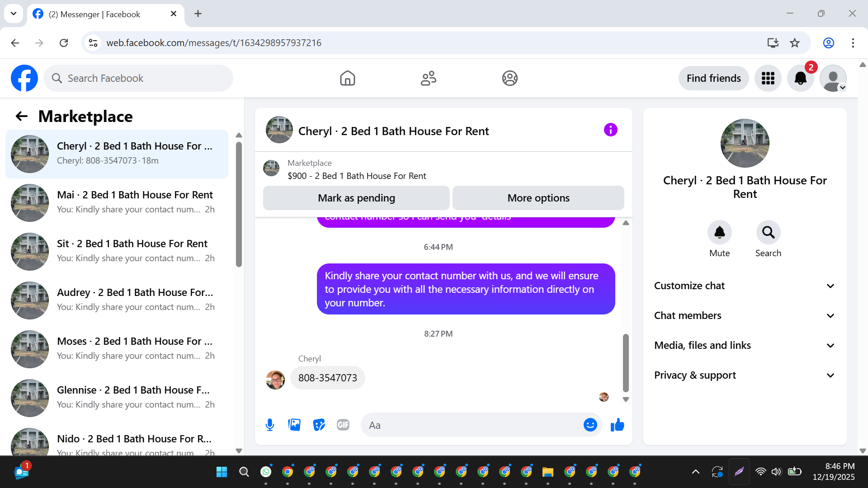Screen dimensions: 868x488
Task: Send a thumbs-up like
Action: pyautogui.click(x=617, y=425)
